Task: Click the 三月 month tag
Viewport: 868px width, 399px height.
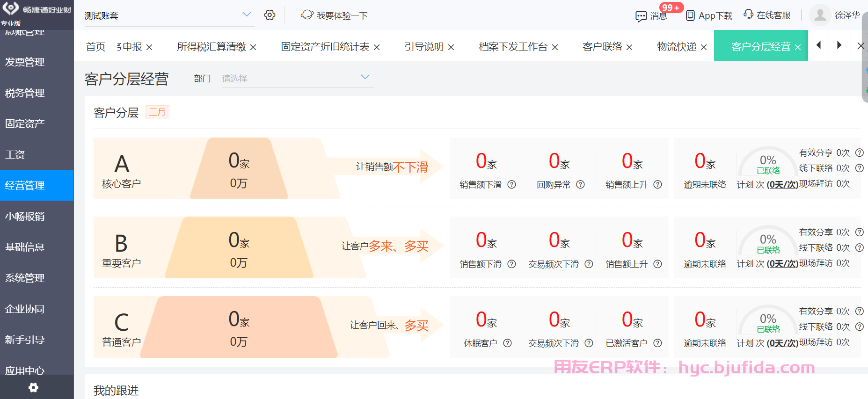Action: click(157, 112)
